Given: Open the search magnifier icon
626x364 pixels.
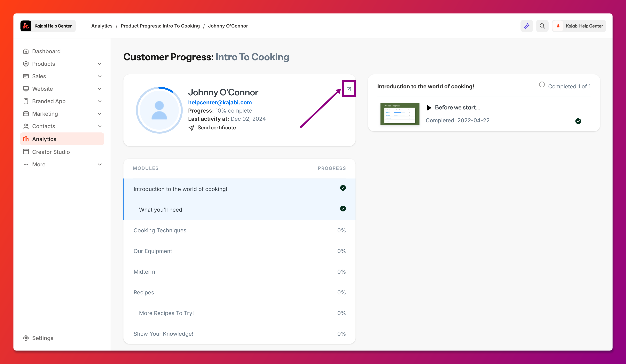Looking at the screenshot, I should (x=542, y=26).
